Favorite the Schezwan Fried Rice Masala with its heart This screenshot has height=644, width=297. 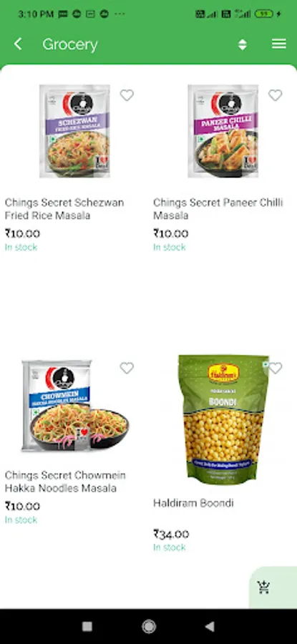(x=127, y=95)
